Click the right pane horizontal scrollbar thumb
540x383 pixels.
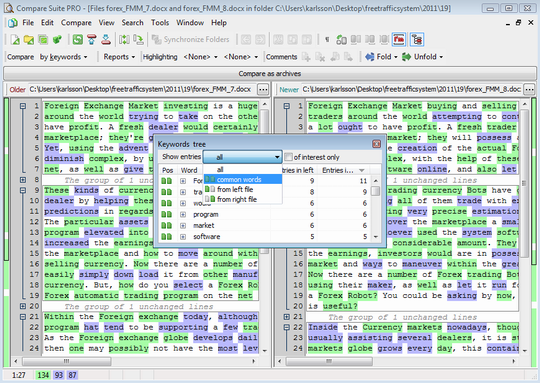point(329,361)
